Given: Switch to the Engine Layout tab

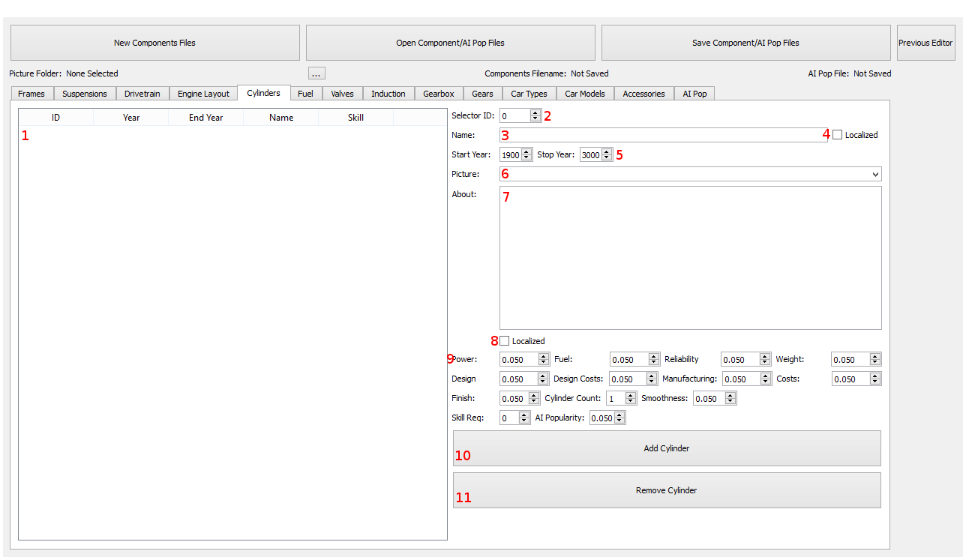Looking at the screenshot, I should click(203, 94).
